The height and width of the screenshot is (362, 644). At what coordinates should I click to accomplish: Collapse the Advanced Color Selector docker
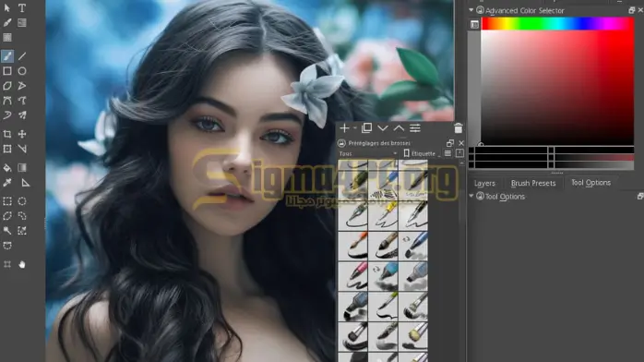point(471,10)
